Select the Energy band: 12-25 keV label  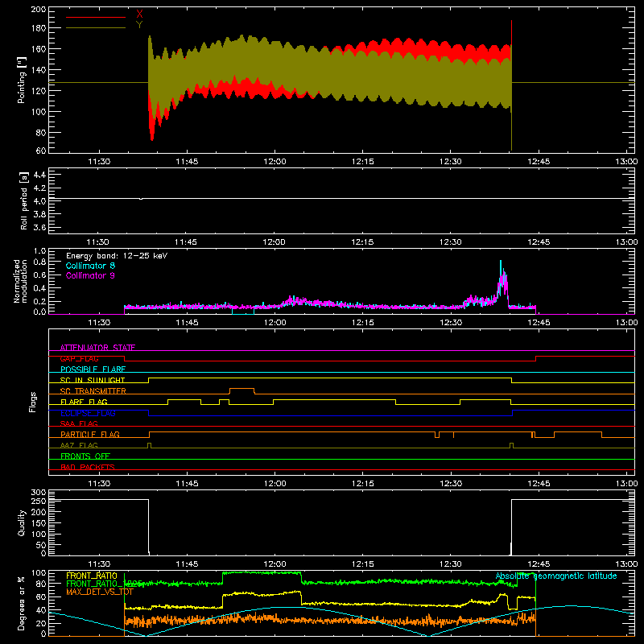point(117,256)
